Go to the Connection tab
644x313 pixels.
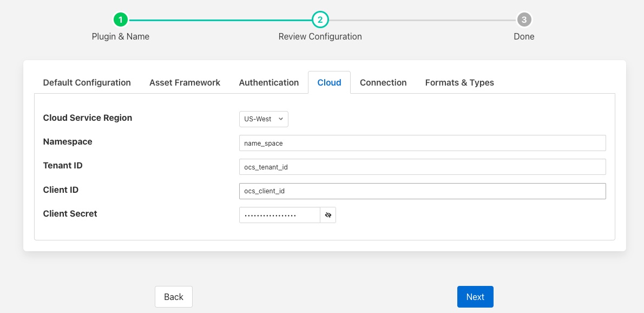pyautogui.click(x=383, y=83)
